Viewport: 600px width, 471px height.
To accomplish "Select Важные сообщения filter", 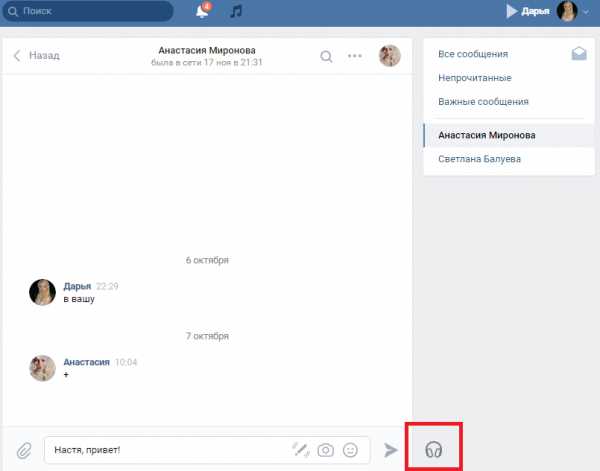I will [483, 101].
